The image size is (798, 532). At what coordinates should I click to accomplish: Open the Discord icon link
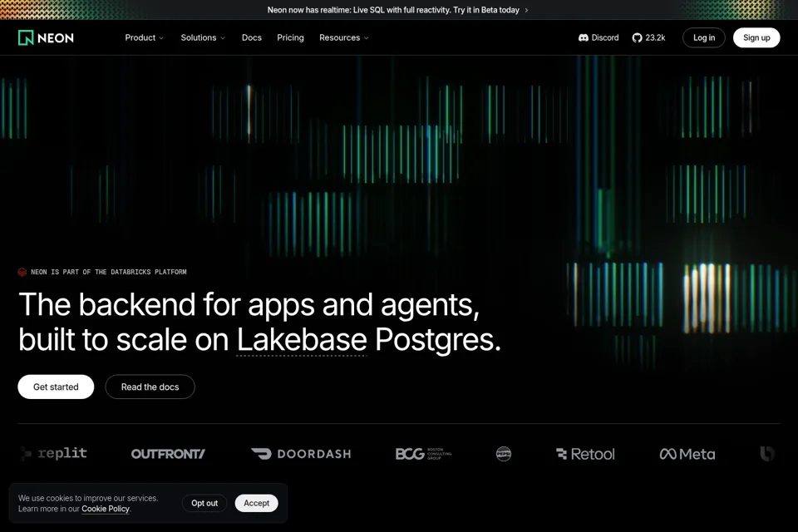tap(598, 37)
